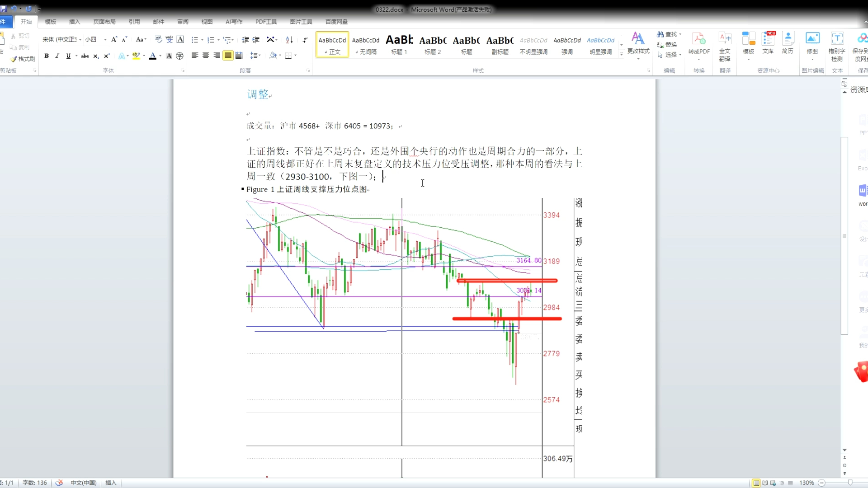Viewport: 868px width, 488px height.
Task: Switch to the 视图 tab
Action: point(207,22)
